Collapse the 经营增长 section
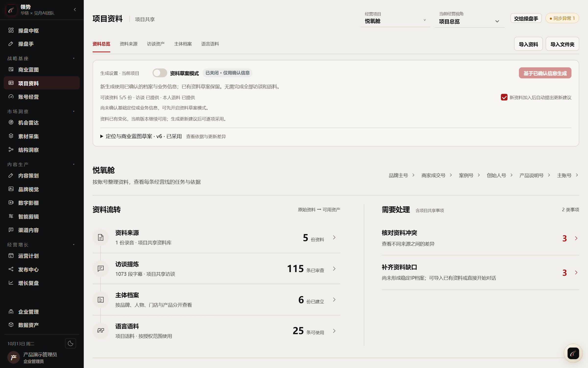The width and height of the screenshot is (588, 368). [x=74, y=245]
